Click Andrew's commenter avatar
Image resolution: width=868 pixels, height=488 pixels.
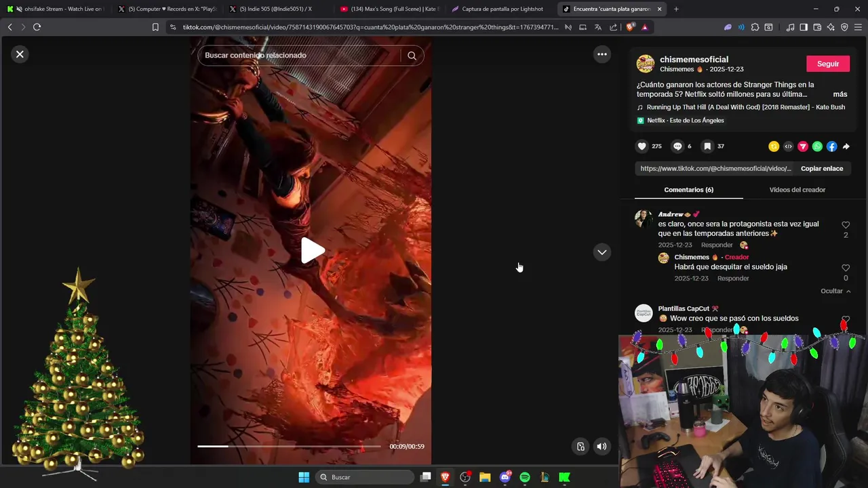(643, 218)
